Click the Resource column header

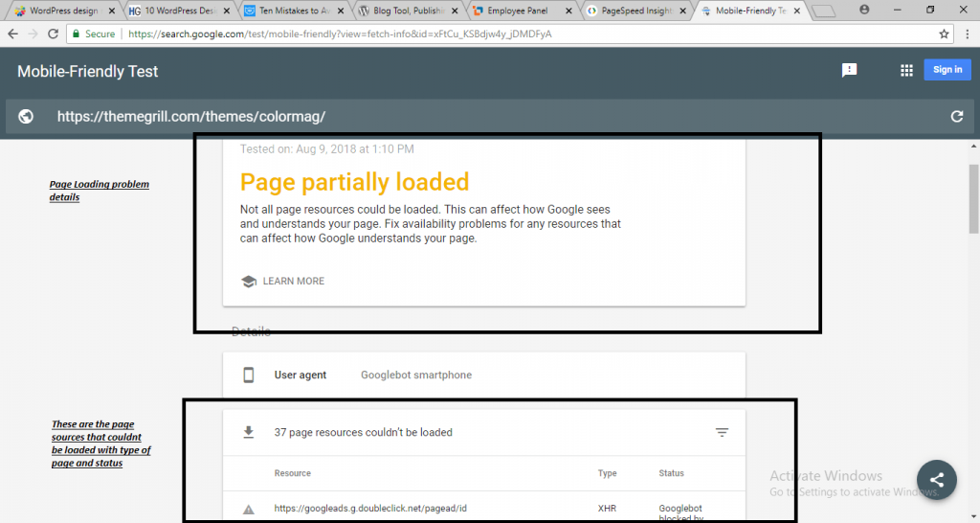[x=293, y=473]
